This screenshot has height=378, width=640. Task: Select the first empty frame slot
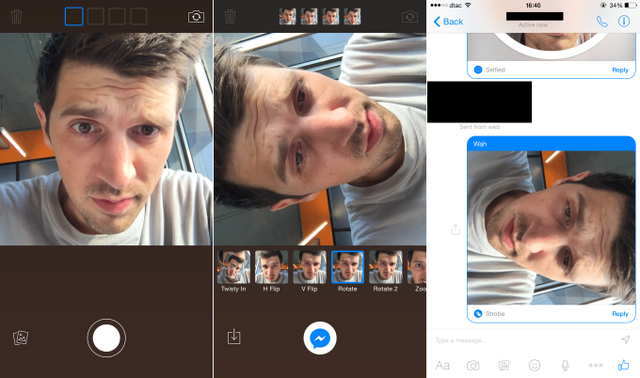(x=74, y=17)
